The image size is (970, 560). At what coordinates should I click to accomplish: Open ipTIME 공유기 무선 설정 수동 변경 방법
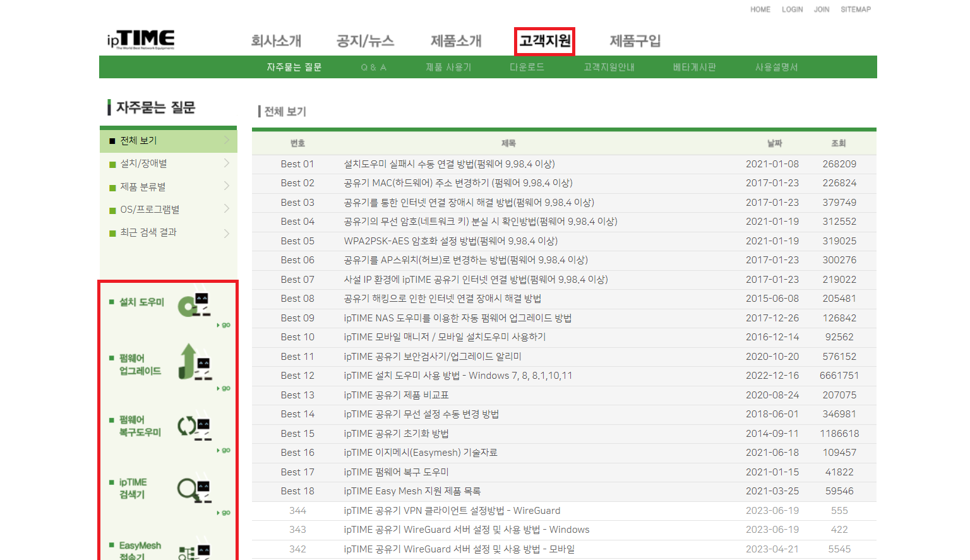coord(421,414)
